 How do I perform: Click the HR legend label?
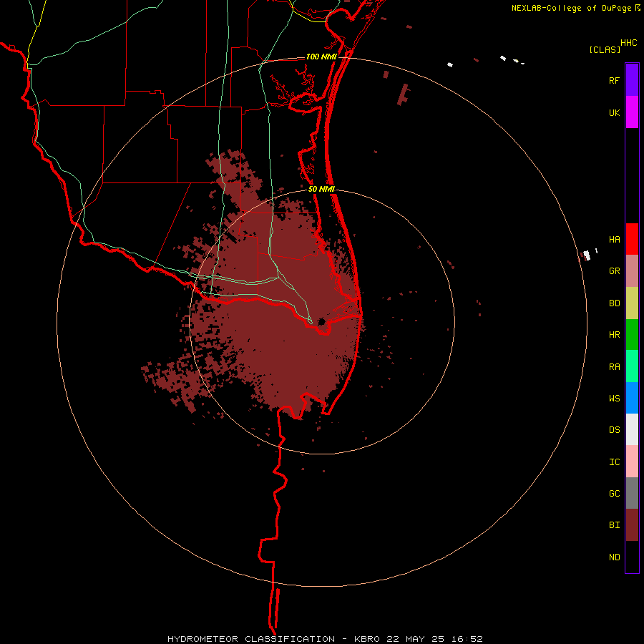coord(615,335)
